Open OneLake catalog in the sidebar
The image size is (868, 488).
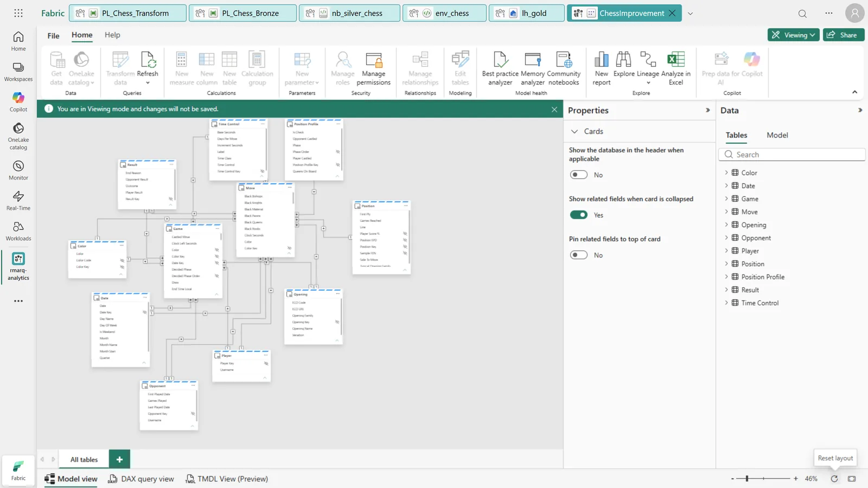coord(18,136)
